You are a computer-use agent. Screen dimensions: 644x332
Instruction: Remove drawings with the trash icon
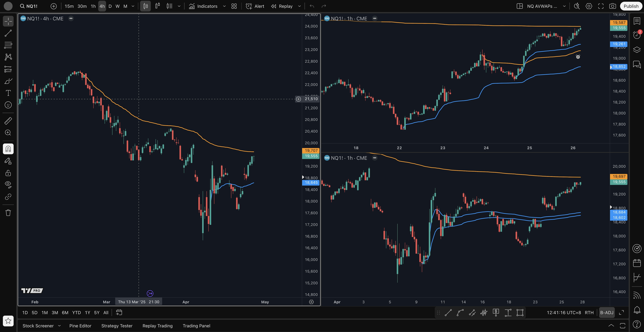(x=8, y=213)
